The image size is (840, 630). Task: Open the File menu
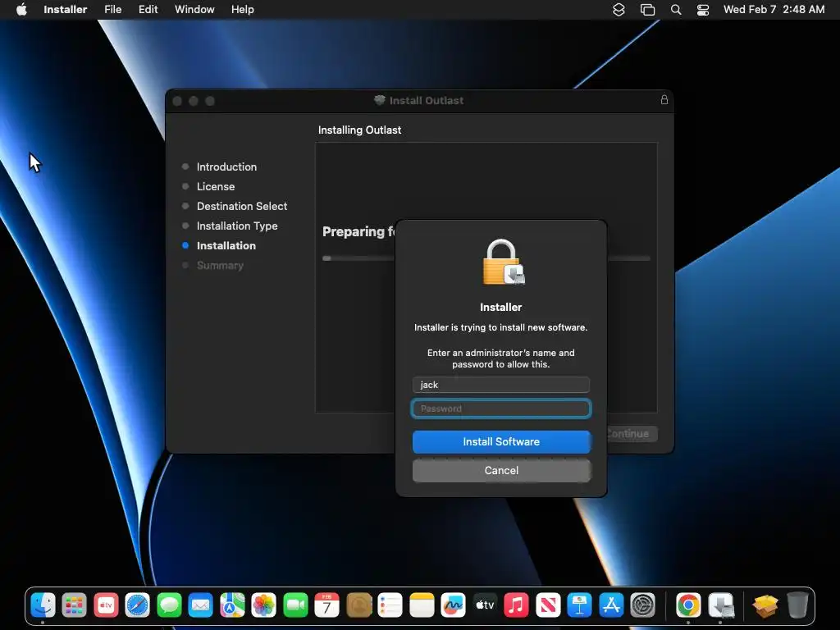click(113, 10)
